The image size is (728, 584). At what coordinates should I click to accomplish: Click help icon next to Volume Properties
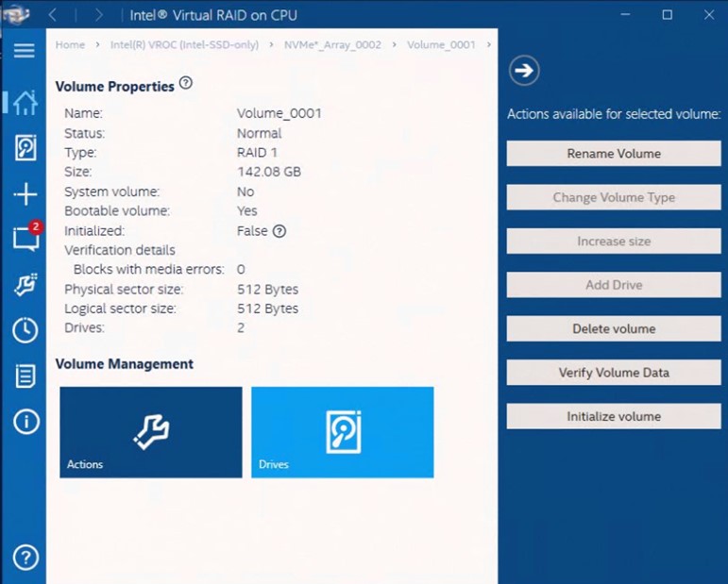(186, 83)
